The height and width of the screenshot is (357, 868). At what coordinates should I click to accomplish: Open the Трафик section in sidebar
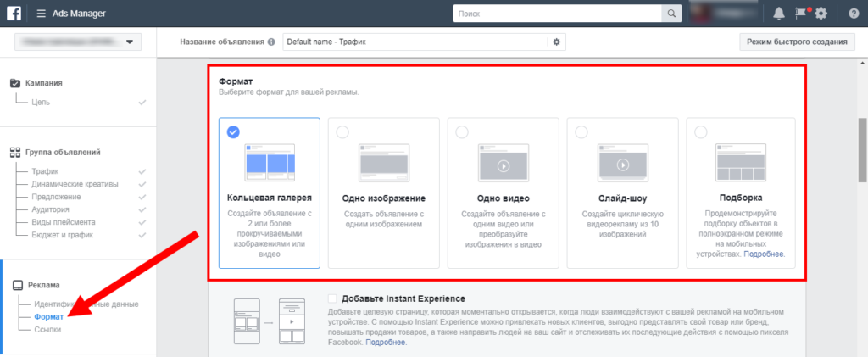tap(45, 171)
